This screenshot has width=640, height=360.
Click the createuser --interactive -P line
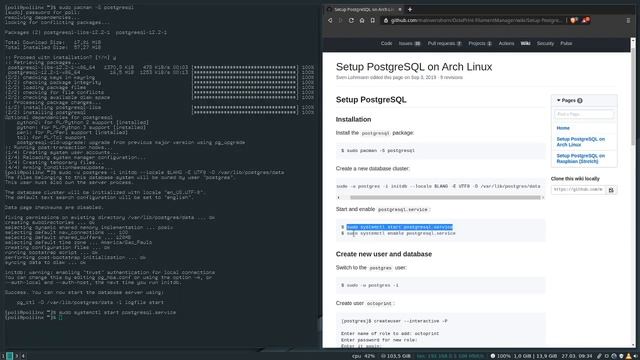394,321
